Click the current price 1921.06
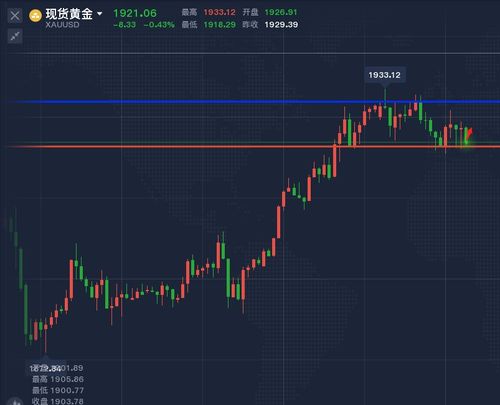 click(x=135, y=13)
